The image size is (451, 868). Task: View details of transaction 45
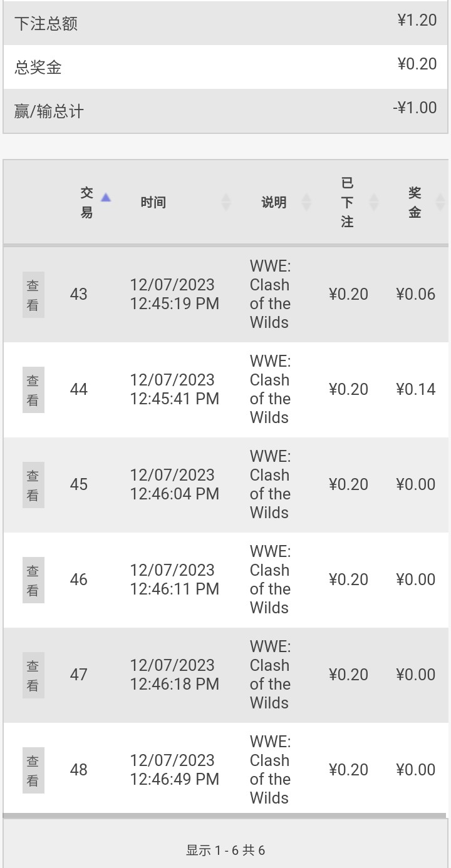33,485
